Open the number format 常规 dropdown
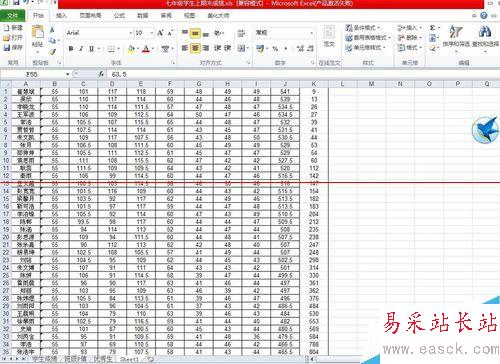This screenshot has width=500, height=364. [x=312, y=33]
